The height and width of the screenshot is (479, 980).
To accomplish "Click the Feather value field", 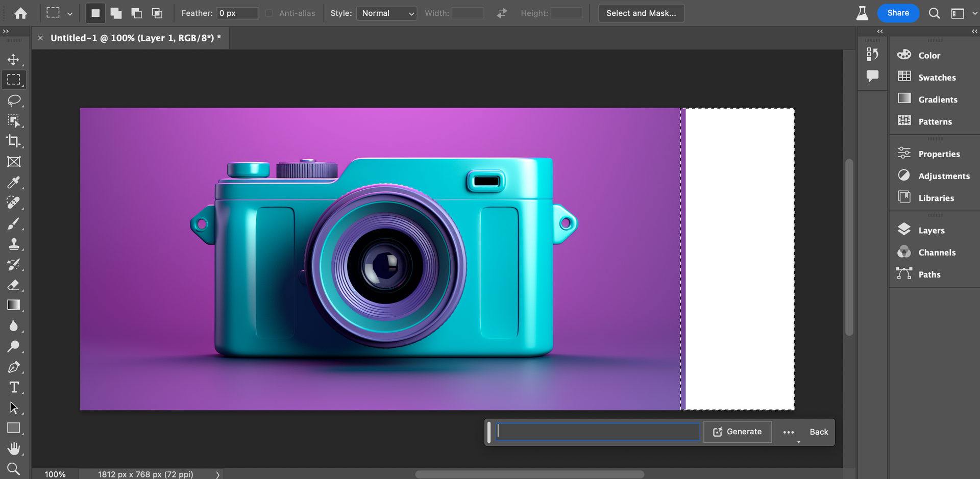I will pyautogui.click(x=237, y=13).
